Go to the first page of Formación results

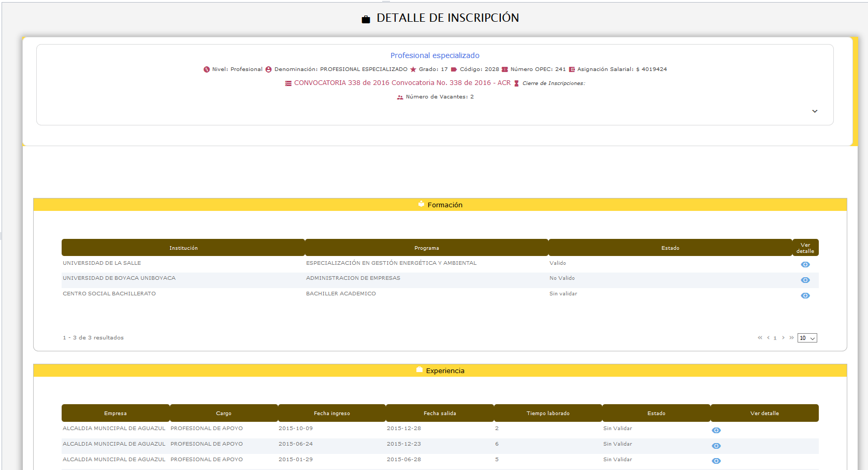[760, 338]
